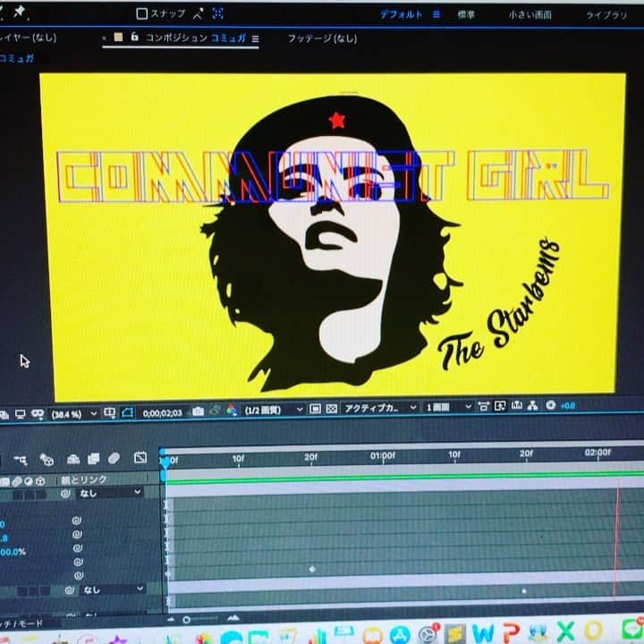The width and height of the screenshot is (644, 644).
Task: Switch to the デフォルト workspace
Action: [401, 15]
